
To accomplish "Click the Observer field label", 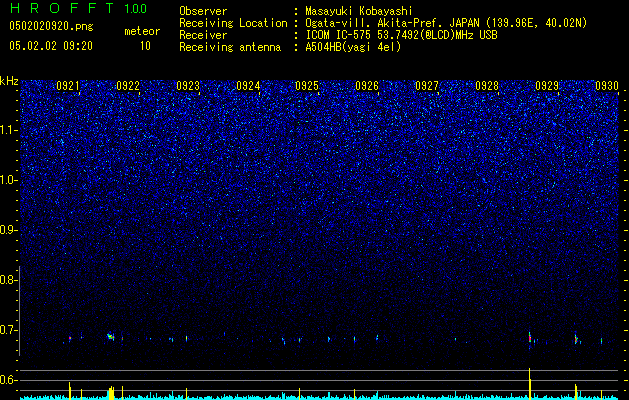I will tap(203, 11).
